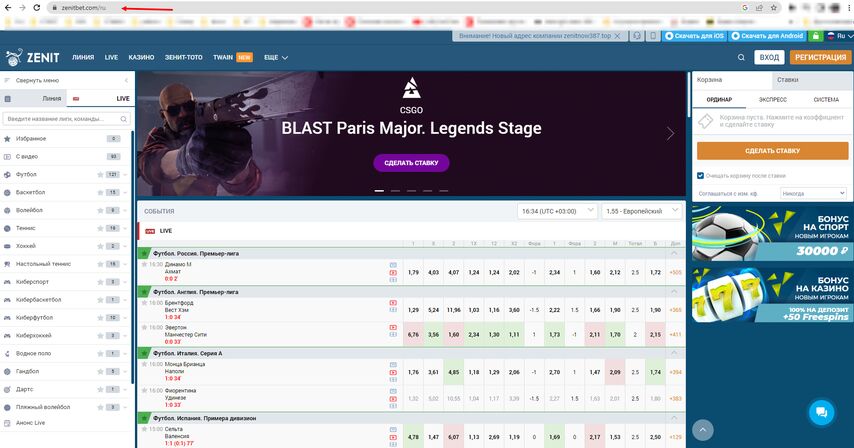854x448 pixels.
Task: Expand the Football category chevron
Action: tap(126, 175)
